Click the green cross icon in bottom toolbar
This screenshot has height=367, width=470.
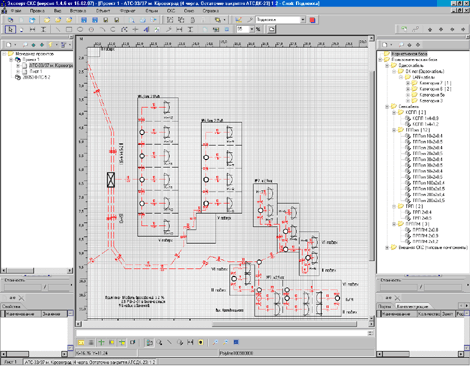point(101,342)
